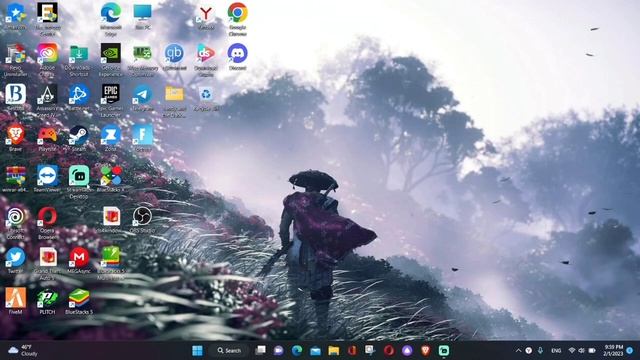Open BlueStacks 5 Multi-Instance Manager shortcut
Screen dimensions: 640x360
pos(111,257)
